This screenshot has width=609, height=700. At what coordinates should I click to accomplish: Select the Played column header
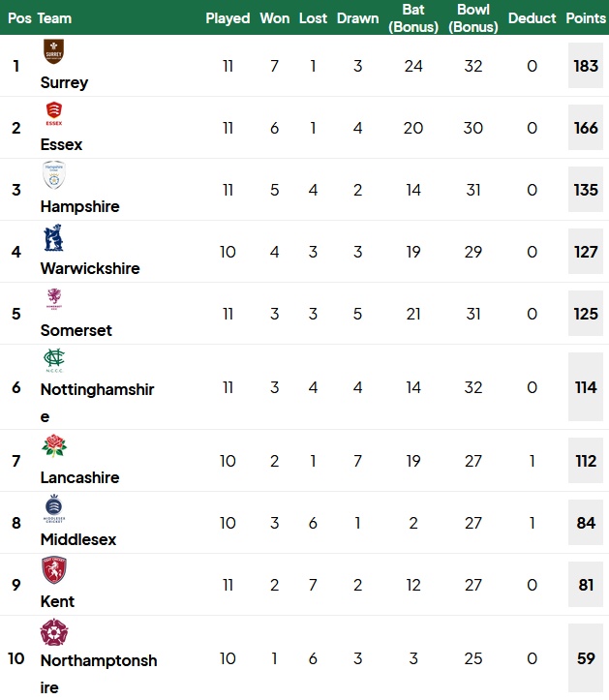pos(228,17)
